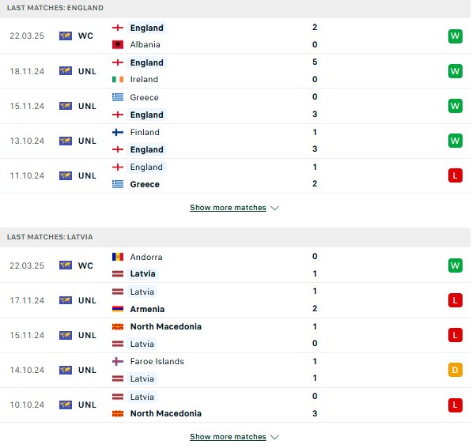Viewport: 476px width, 448px height.
Task: Click the Andorra flag icon
Action: pyautogui.click(x=118, y=257)
